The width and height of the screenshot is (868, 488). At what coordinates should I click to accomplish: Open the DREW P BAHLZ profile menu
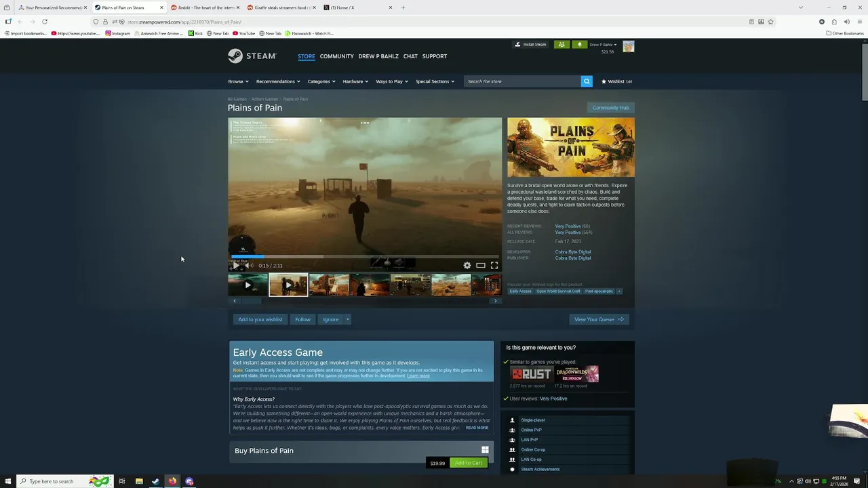click(378, 56)
